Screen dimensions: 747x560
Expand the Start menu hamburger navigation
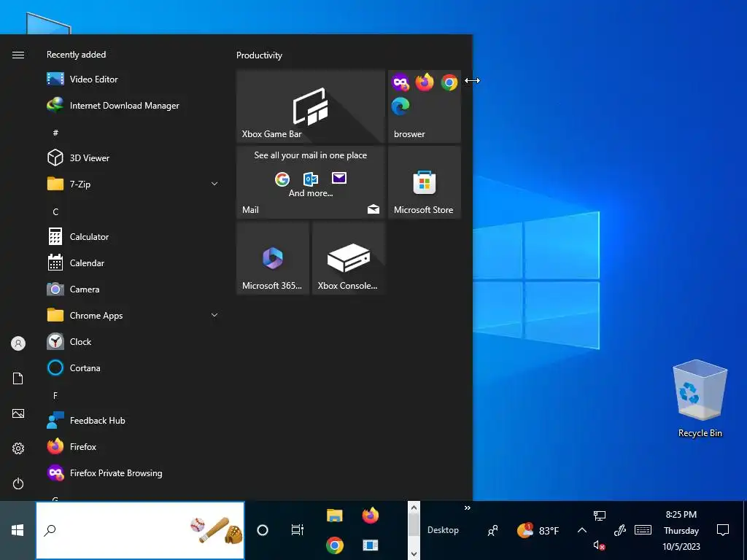18,55
